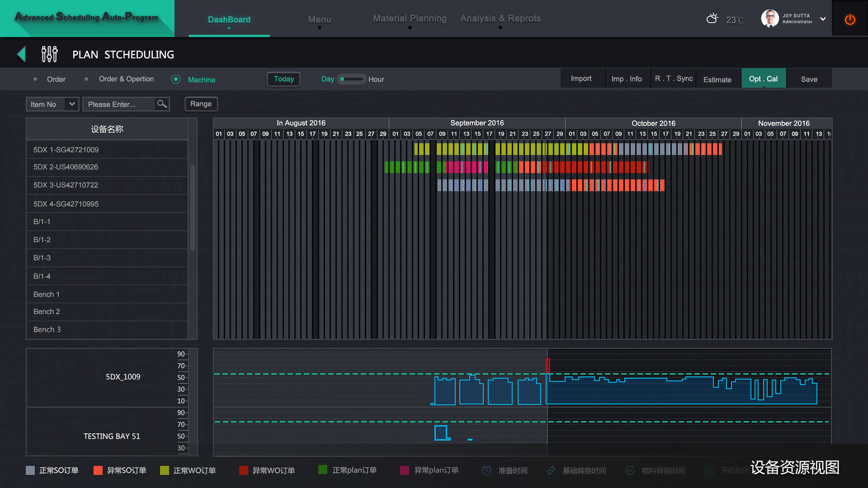This screenshot has height=488, width=868.
Task: Expand the user account chevron menu
Action: pos(823,19)
